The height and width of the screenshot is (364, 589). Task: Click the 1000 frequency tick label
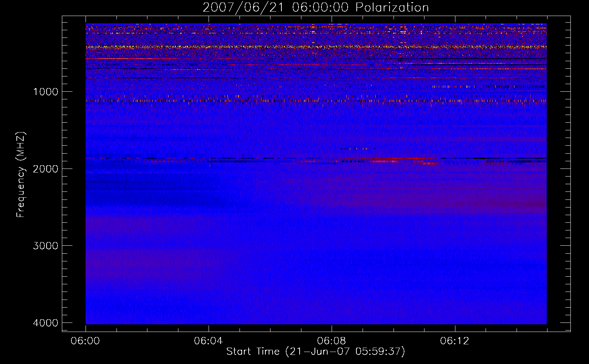[x=46, y=92]
